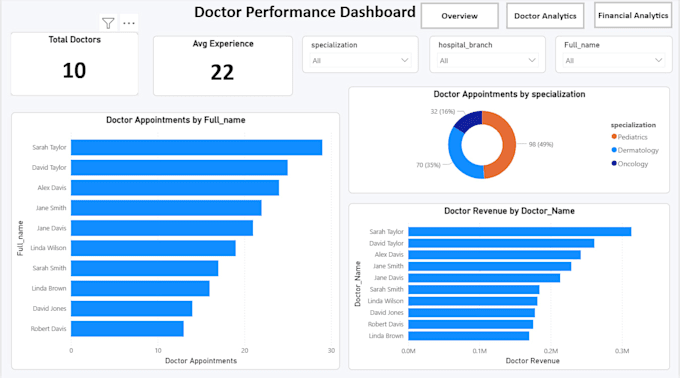Open the Overview page button
Screen dimensions: 680x378
(x=460, y=16)
